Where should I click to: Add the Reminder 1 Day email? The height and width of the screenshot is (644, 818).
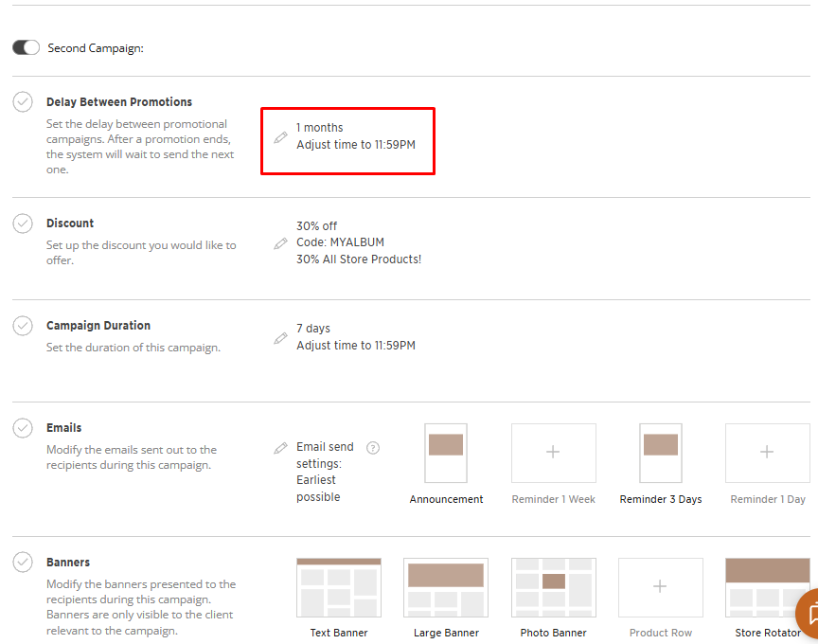(767, 454)
